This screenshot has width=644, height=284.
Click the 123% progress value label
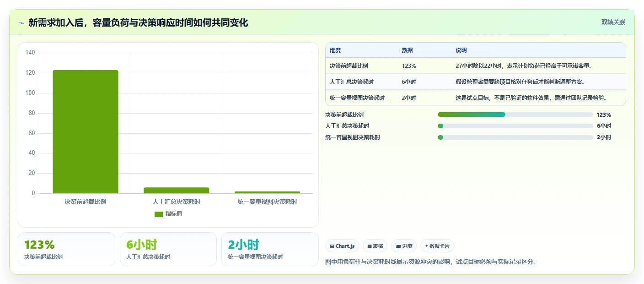tap(604, 115)
